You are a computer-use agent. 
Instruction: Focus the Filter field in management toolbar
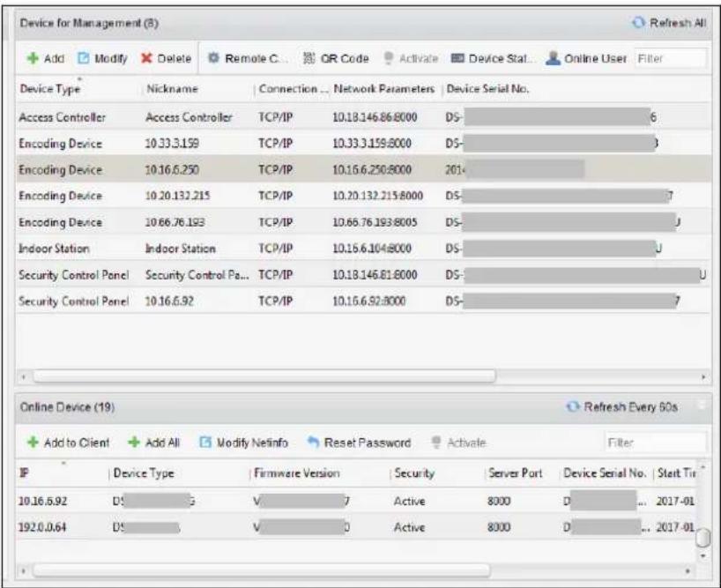coord(670,58)
